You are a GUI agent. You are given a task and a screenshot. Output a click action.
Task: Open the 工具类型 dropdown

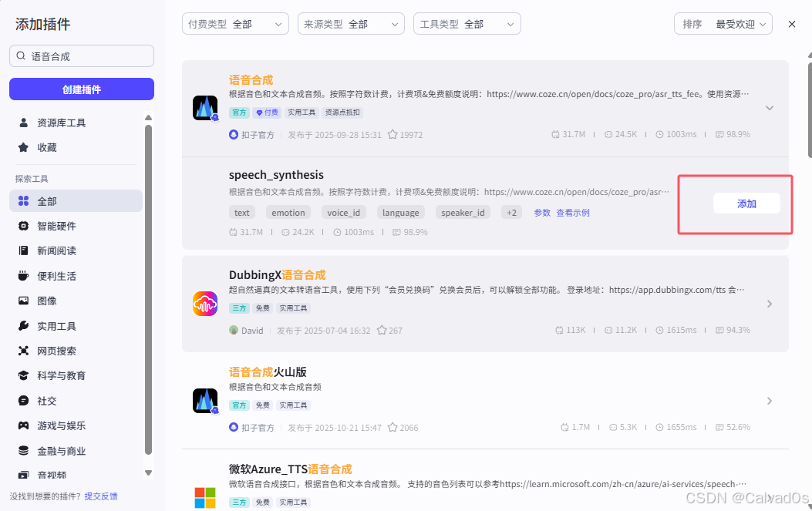467,24
